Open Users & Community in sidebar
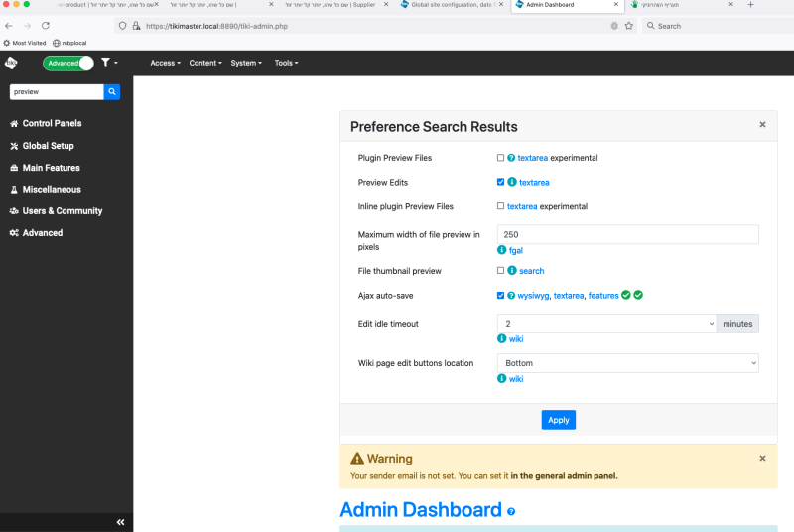 pos(57,211)
